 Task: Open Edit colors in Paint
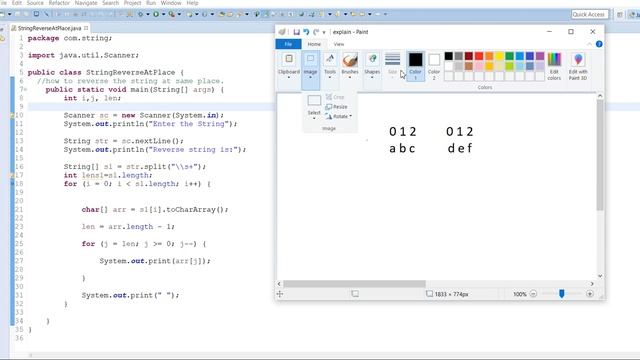(x=554, y=66)
